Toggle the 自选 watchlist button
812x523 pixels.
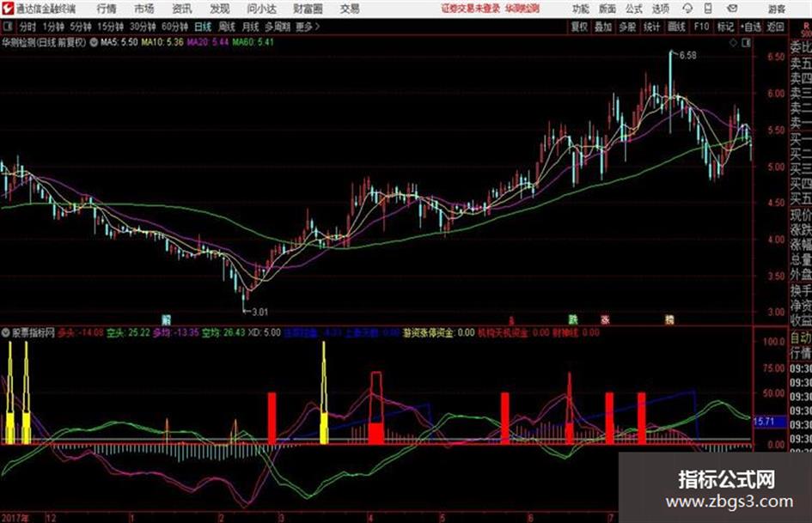coord(751,27)
